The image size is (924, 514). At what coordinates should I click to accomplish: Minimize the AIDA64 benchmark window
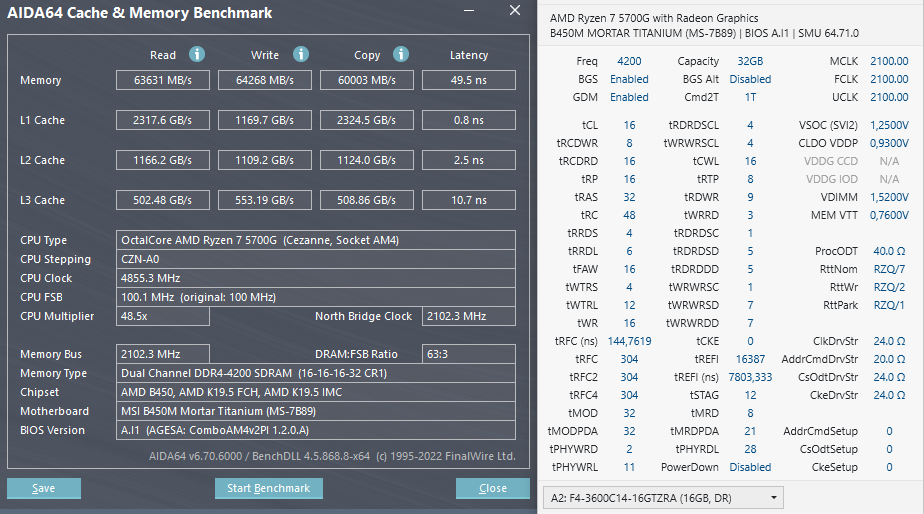point(469,11)
